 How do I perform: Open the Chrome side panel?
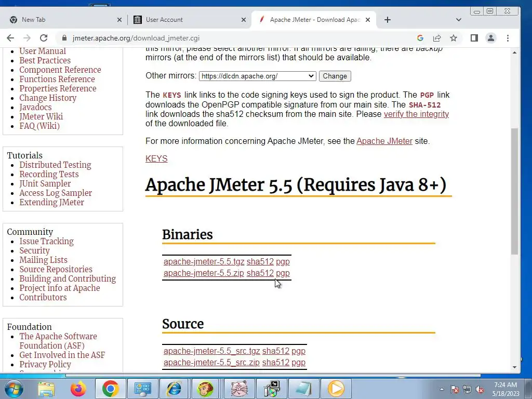474,38
